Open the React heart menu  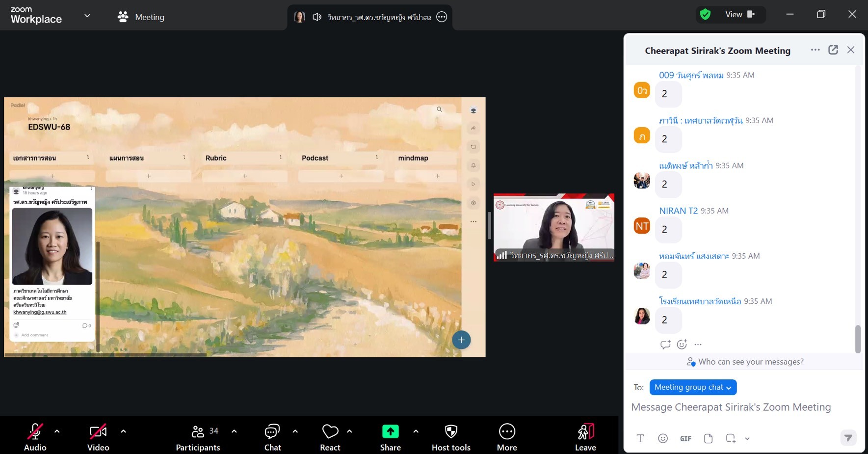330,436
